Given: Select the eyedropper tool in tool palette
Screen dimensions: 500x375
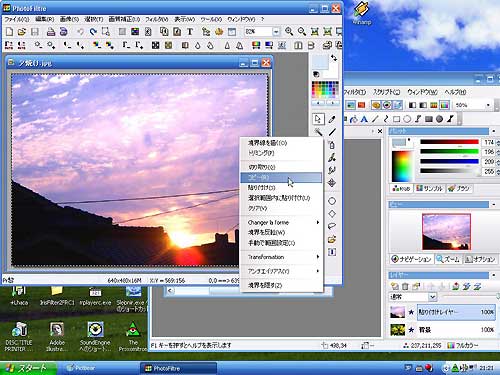Looking at the screenshot, I should [x=332, y=119].
